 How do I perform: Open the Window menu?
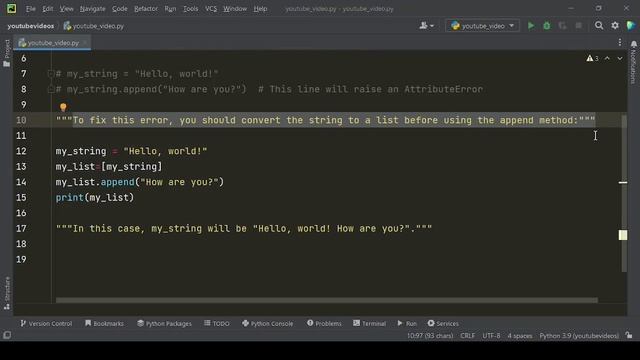tap(235, 9)
